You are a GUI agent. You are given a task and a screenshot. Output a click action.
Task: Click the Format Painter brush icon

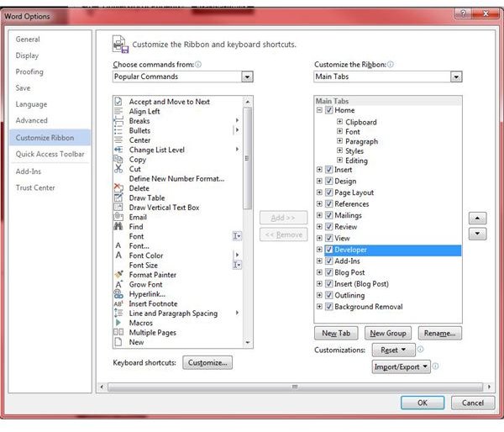118,274
